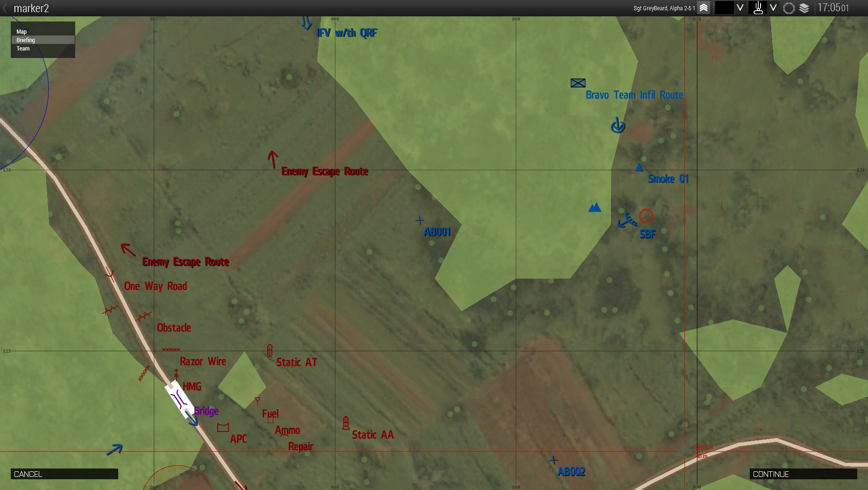This screenshot has width=868, height=490.
Task: Click the back chevron beside marker2 title
Action: [x=5, y=8]
